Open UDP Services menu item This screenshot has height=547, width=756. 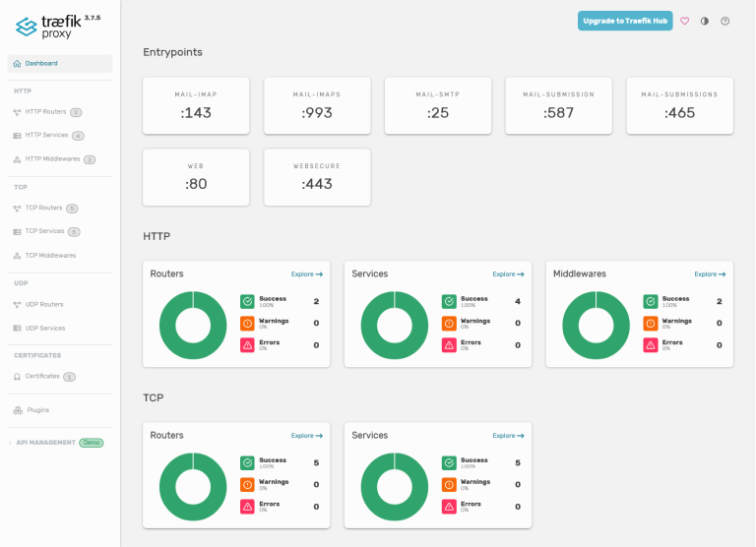click(x=60, y=329)
